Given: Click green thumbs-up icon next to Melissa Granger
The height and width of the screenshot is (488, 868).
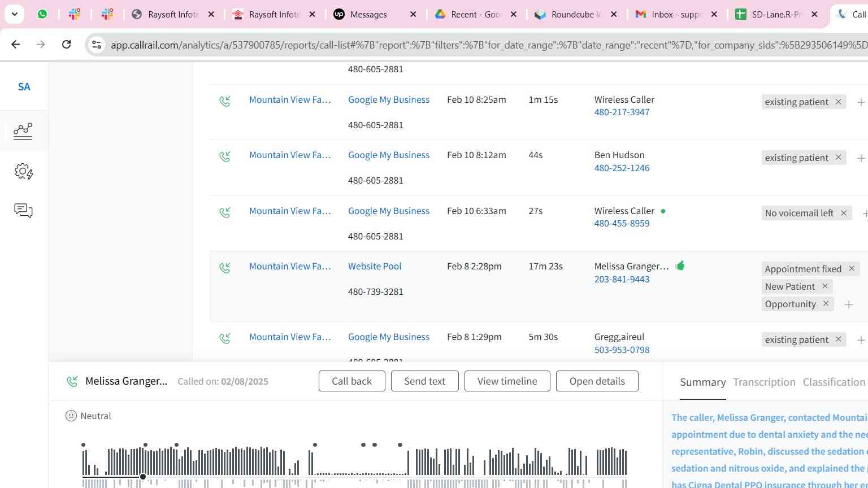Looking at the screenshot, I should tap(680, 265).
